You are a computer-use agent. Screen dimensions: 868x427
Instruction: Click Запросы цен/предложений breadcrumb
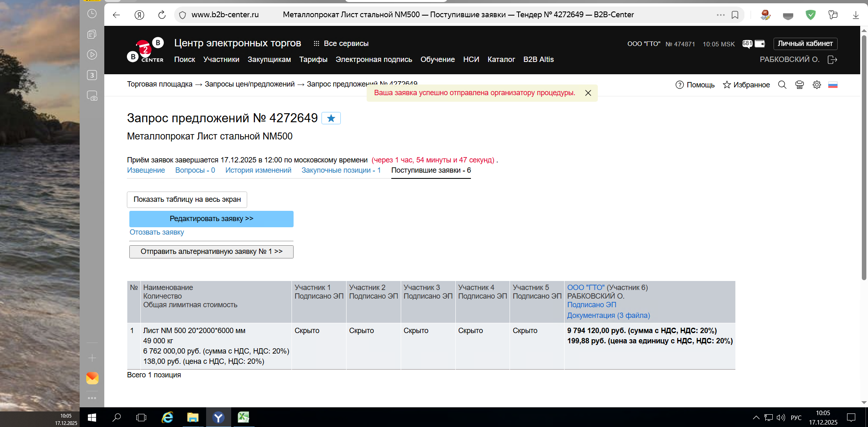[250, 84]
